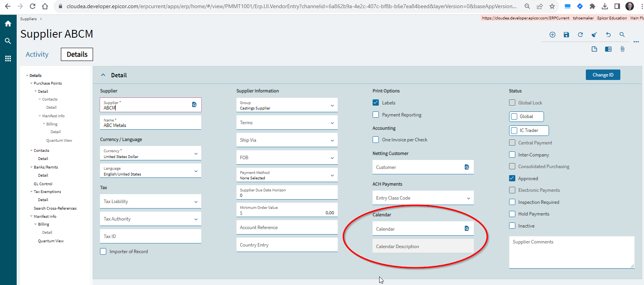Undo changes with the undo arrow icon

608,35
